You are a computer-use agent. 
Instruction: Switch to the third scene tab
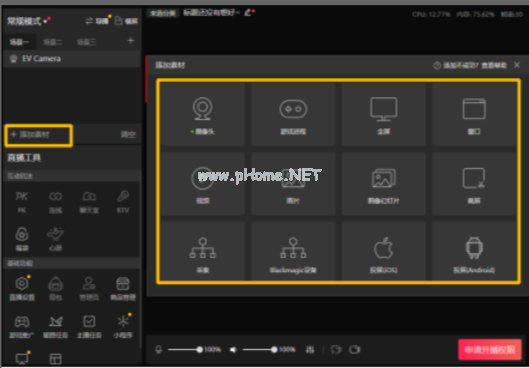(87, 42)
